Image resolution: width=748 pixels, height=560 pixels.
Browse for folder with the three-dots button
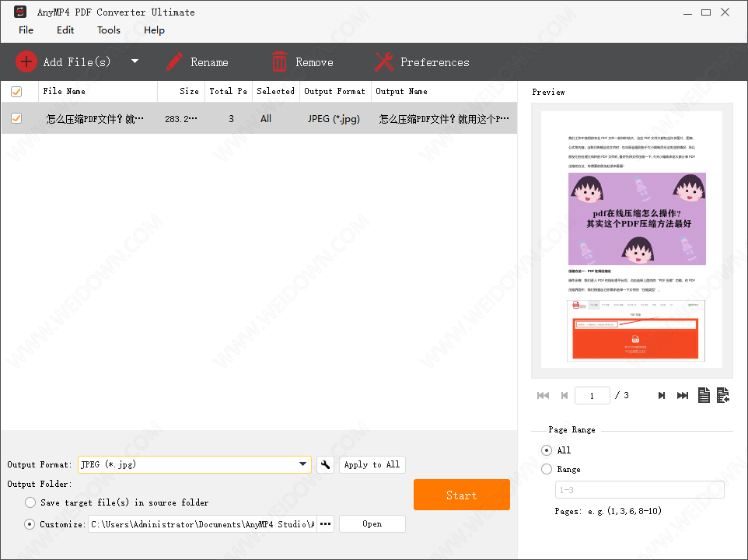point(325,524)
